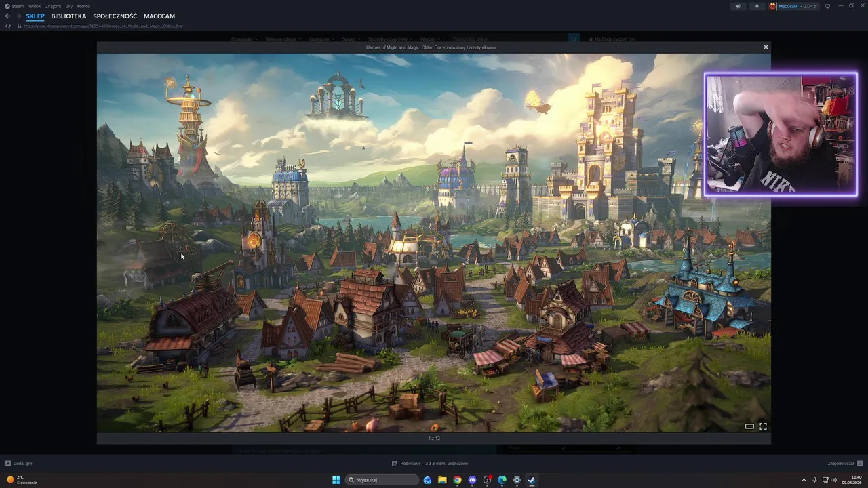Open the Gry menu

pos(68,6)
